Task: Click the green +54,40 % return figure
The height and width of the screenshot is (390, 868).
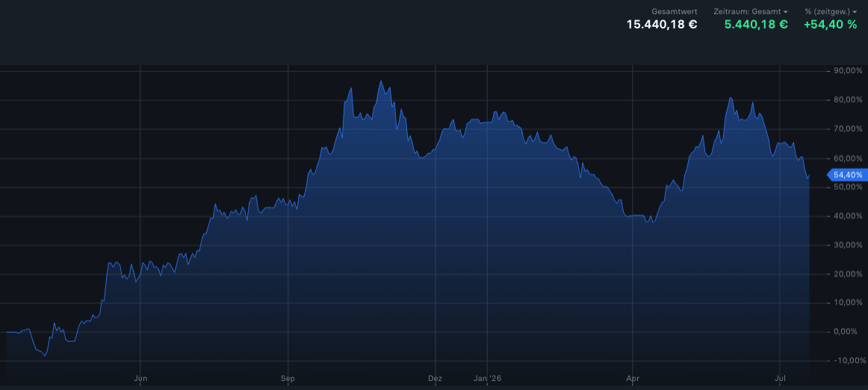Action: click(831, 25)
